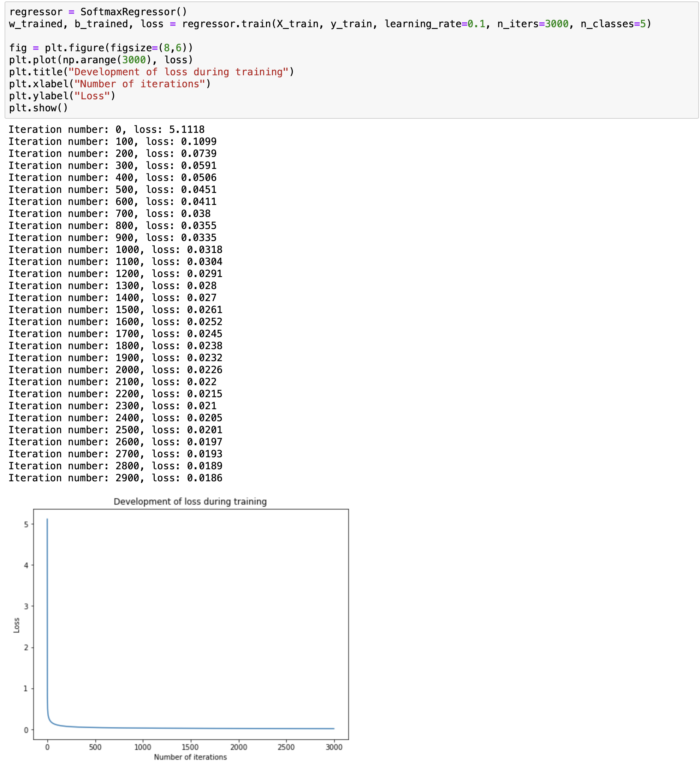Click the learning_rate value 0.1

[476, 24]
